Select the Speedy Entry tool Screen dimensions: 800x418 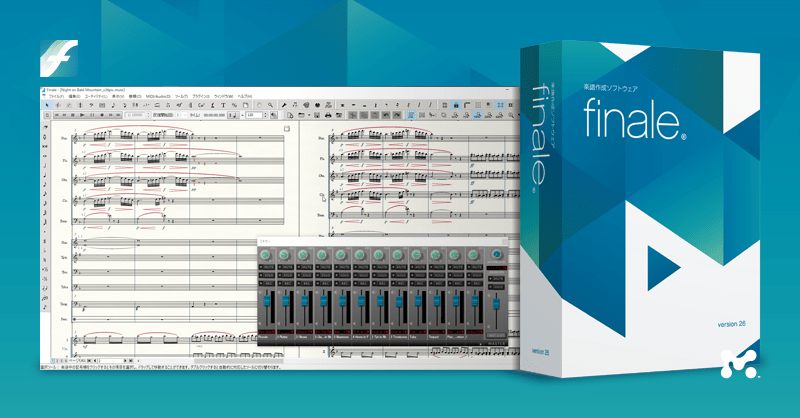coord(124,105)
